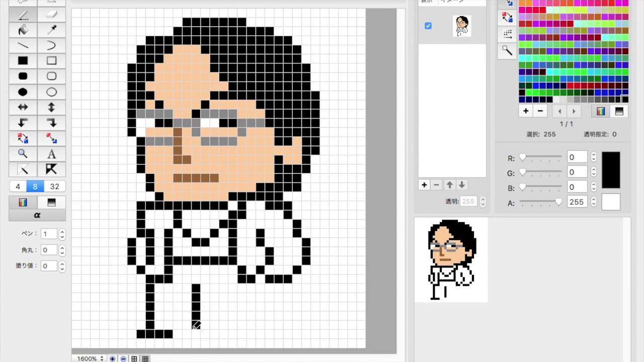Set pixel size option to 8
Viewport: 644px width, 362px height.
[x=35, y=187]
